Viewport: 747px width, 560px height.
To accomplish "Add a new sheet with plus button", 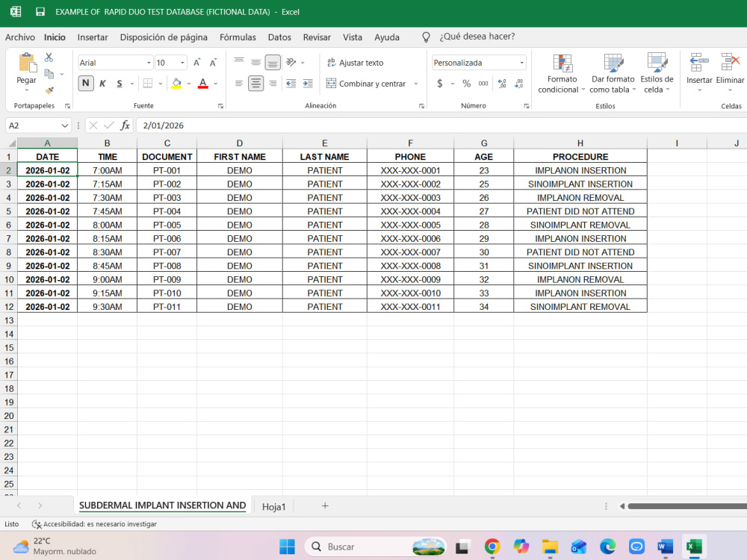I will (x=325, y=505).
